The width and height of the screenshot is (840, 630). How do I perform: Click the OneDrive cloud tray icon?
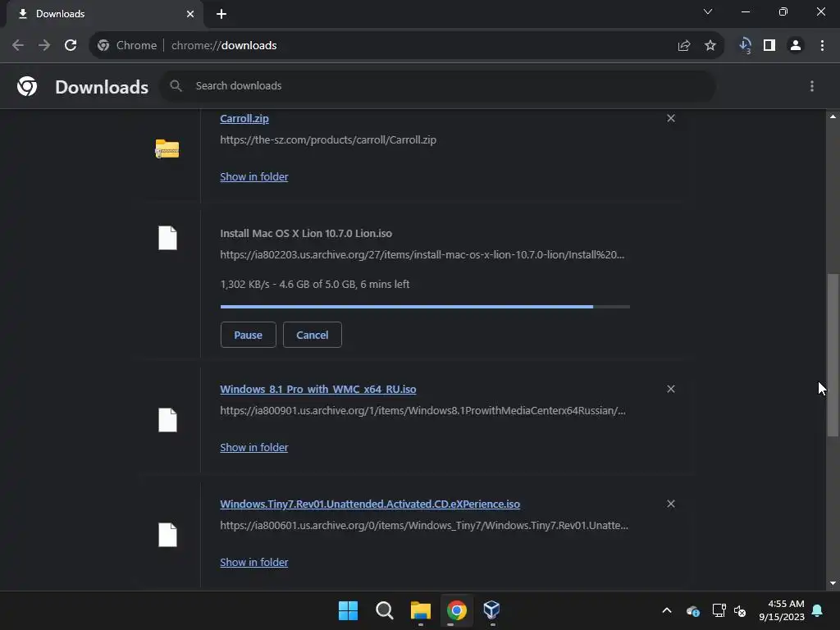pyautogui.click(x=692, y=610)
